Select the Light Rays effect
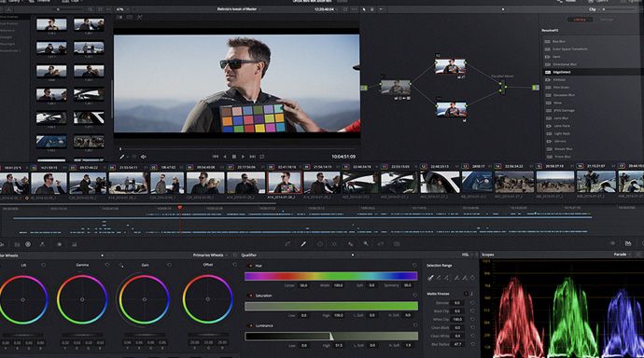 coord(562,133)
